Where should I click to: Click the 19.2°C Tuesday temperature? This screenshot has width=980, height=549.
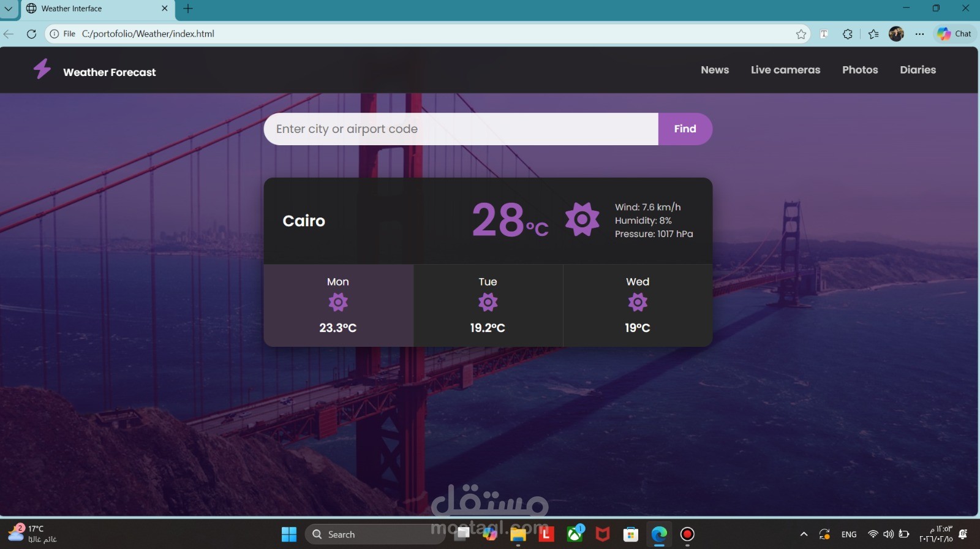(488, 328)
